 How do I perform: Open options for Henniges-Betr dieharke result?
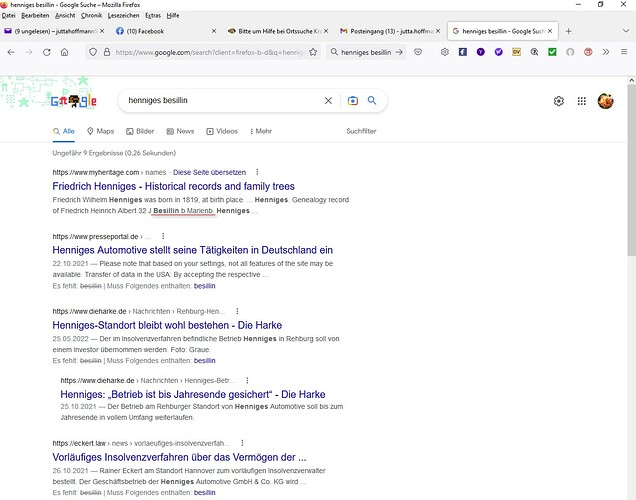[x=247, y=380]
